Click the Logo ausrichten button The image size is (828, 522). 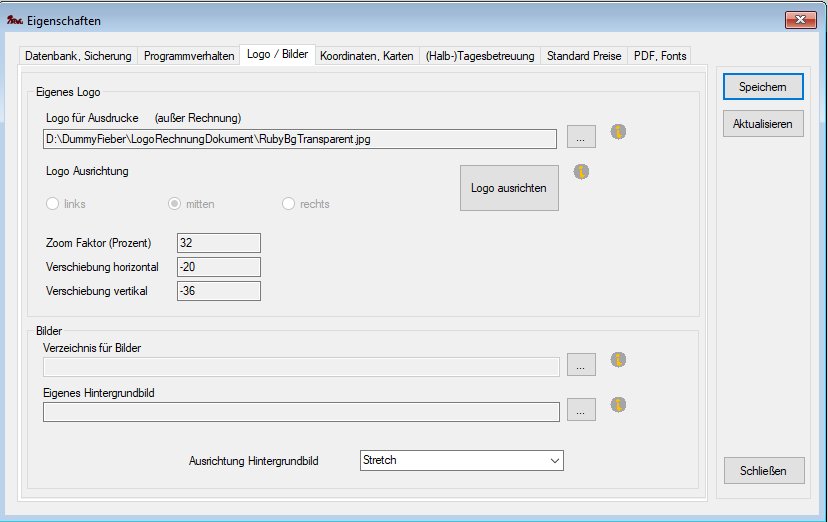pyautogui.click(x=509, y=188)
